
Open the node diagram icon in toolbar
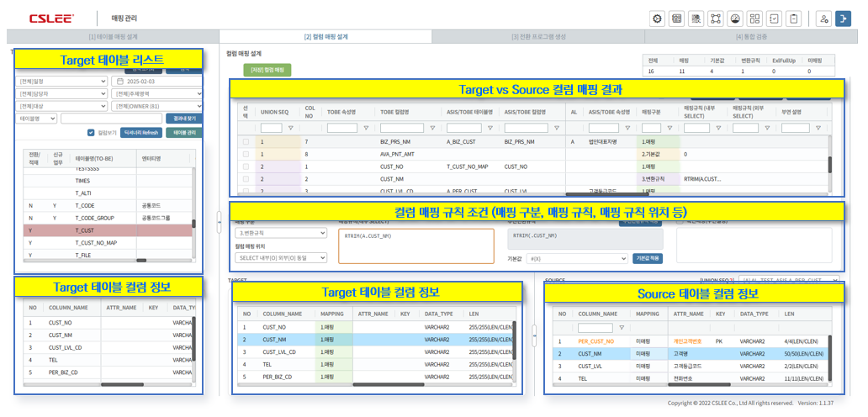pyautogui.click(x=716, y=18)
